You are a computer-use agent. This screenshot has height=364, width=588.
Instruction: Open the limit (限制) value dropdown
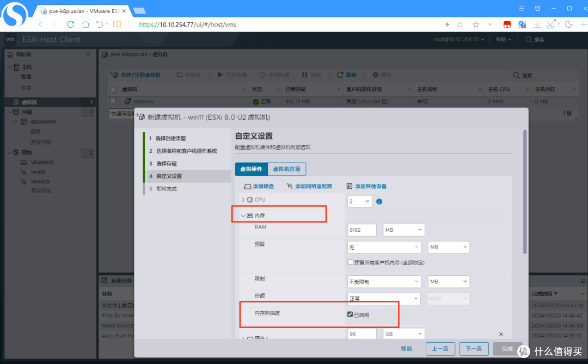click(x=384, y=281)
